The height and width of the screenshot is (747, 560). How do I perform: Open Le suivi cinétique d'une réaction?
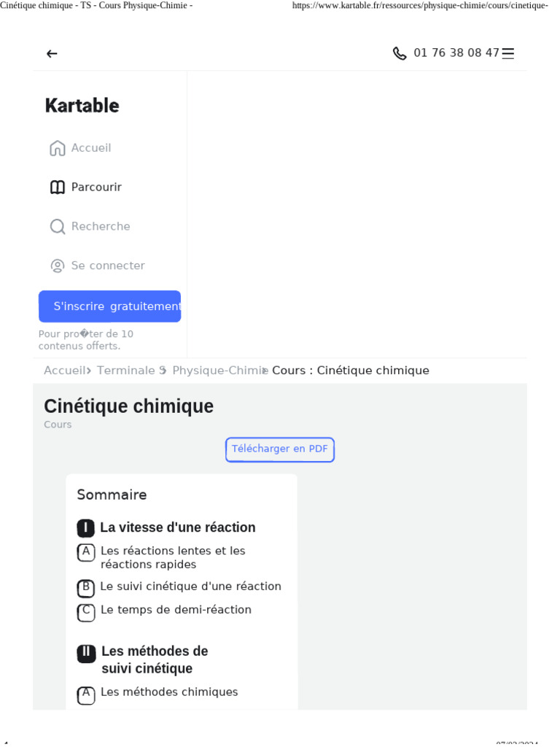point(190,587)
